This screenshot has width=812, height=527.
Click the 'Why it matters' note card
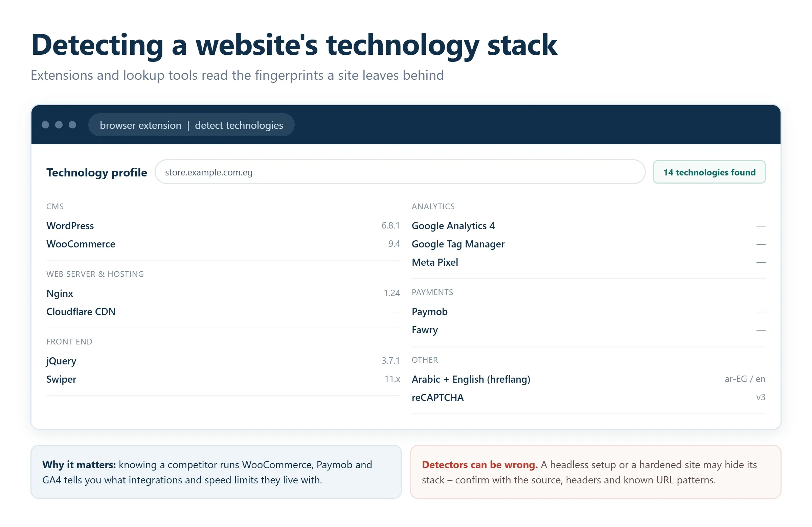(216, 472)
